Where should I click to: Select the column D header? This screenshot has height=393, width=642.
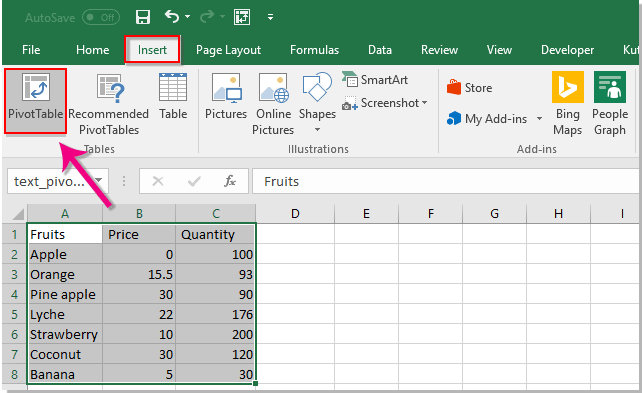pyautogui.click(x=295, y=214)
